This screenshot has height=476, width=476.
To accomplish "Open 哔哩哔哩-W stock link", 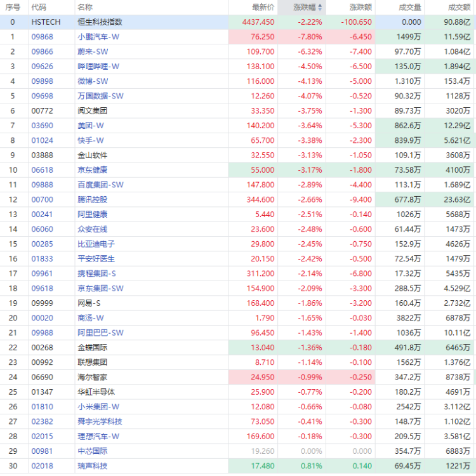I will [98, 67].
